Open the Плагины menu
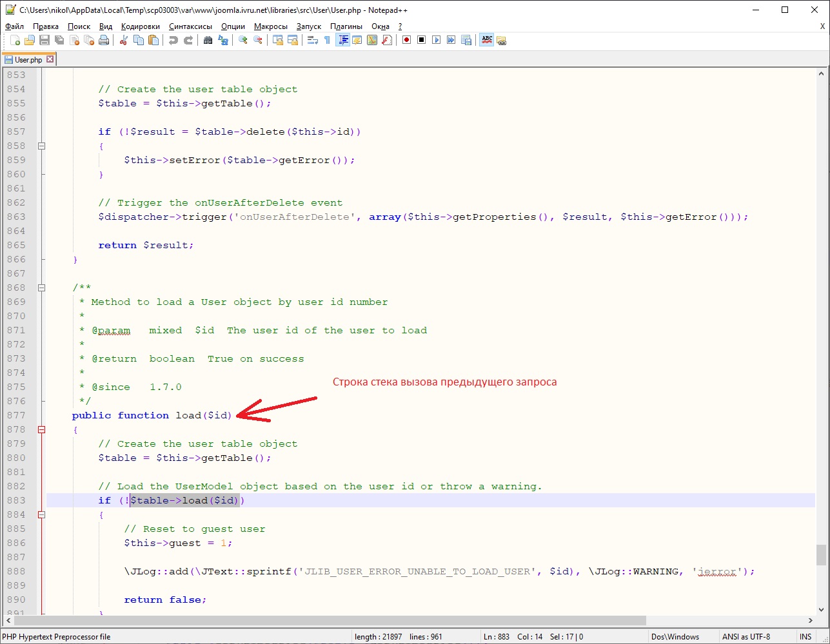 coord(346,26)
